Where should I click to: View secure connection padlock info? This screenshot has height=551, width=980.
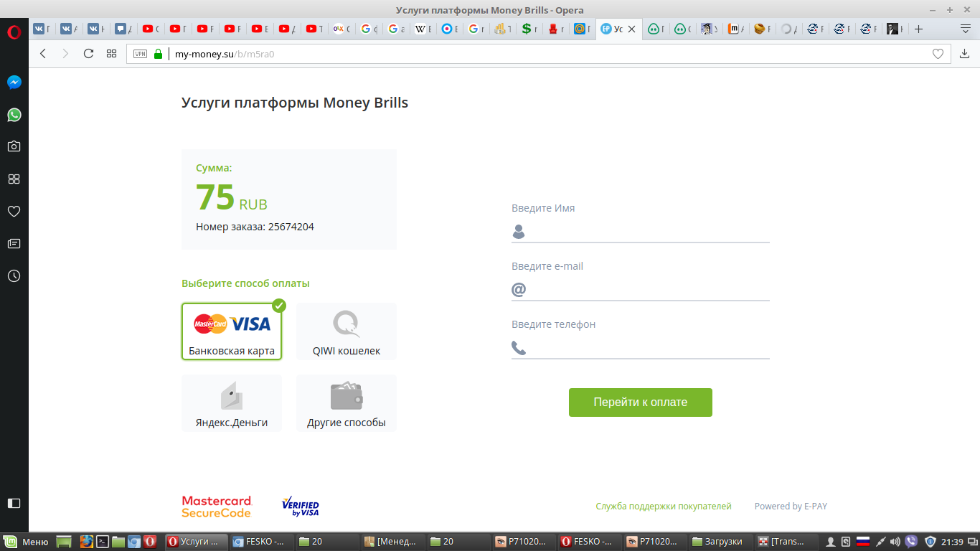point(159,54)
